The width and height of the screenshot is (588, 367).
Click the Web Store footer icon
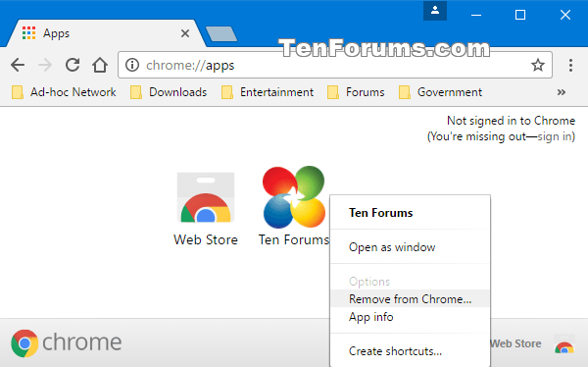(x=564, y=344)
